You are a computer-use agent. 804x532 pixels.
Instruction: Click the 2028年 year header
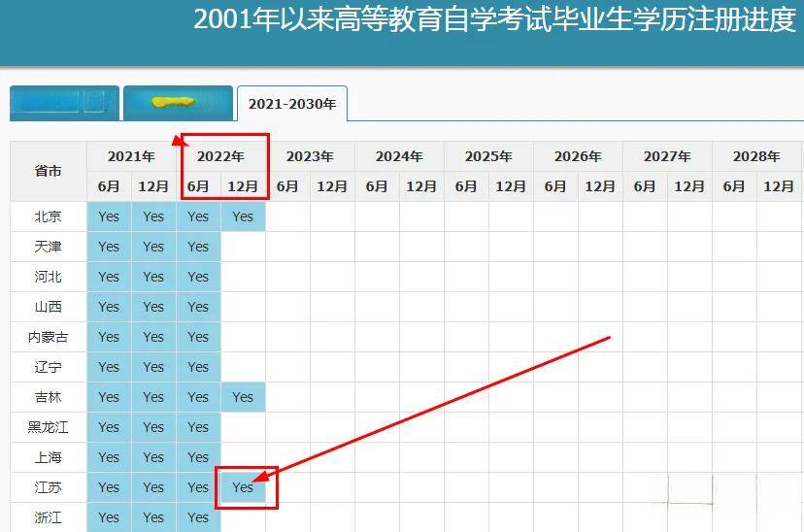click(756, 156)
